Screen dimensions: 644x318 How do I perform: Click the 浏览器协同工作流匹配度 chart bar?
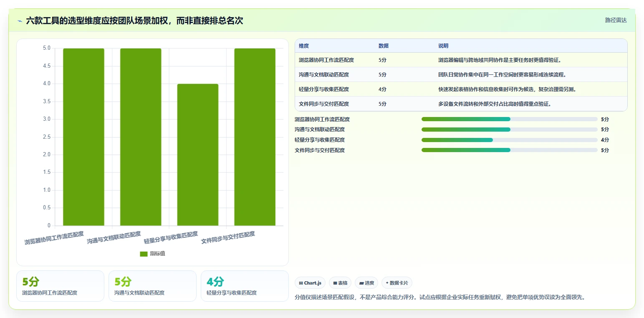click(83, 137)
